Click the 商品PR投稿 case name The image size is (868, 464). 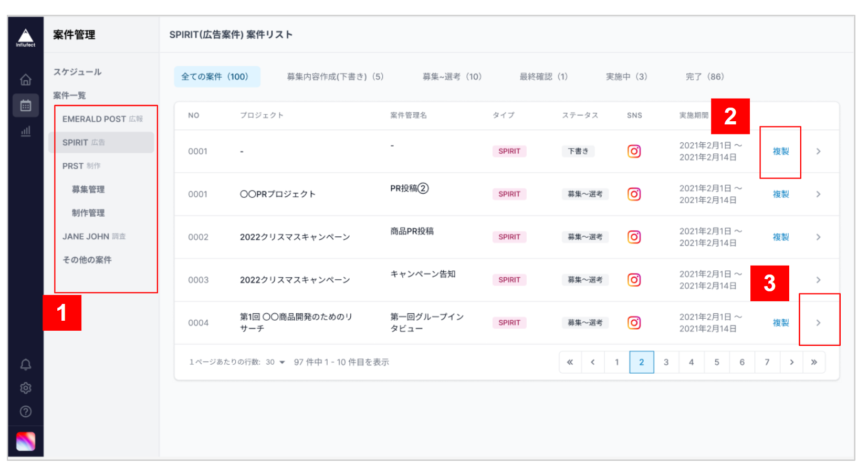coord(412,231)
